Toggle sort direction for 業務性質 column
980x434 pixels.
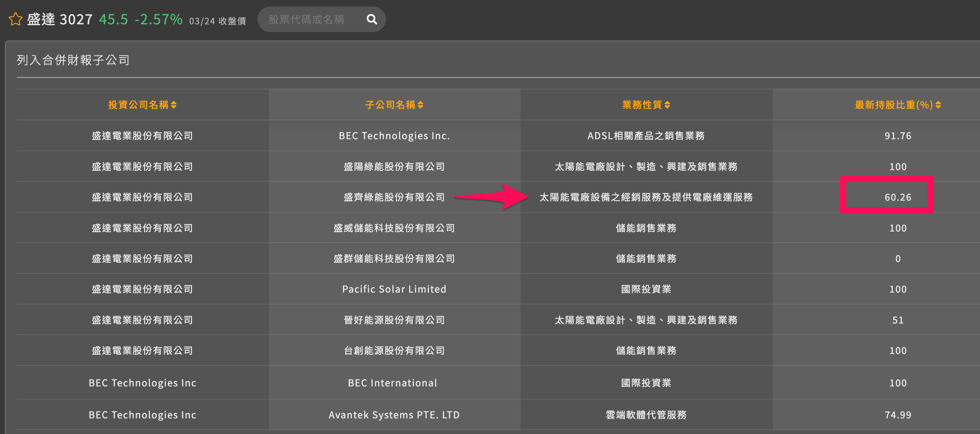tap(669, 105)
